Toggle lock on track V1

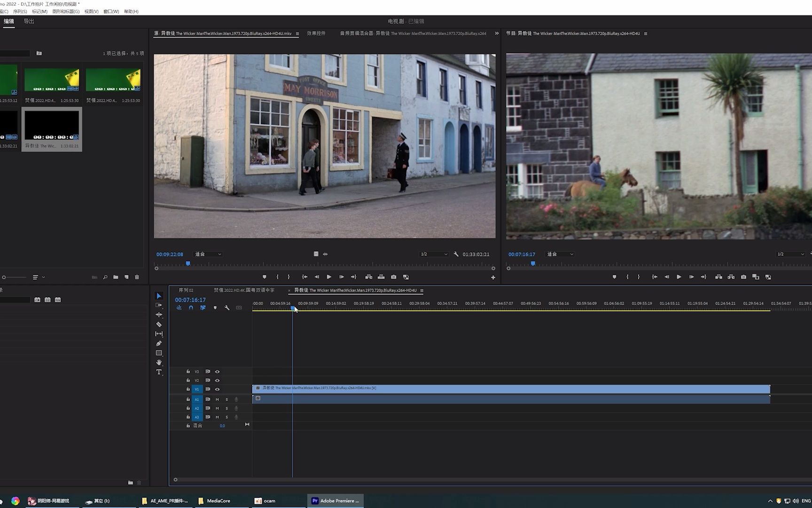(188, 389)
